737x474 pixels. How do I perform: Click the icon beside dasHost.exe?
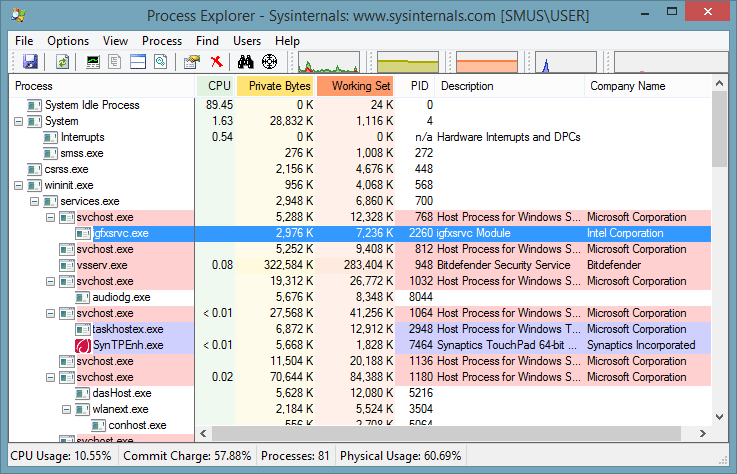pyautogui.click(x=82, y=393)
